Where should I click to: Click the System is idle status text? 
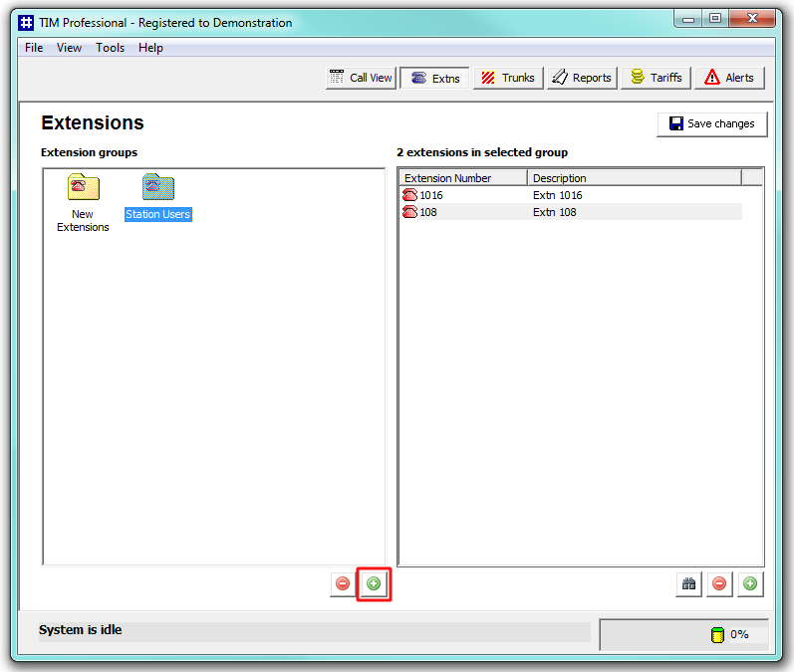(81, 630)
